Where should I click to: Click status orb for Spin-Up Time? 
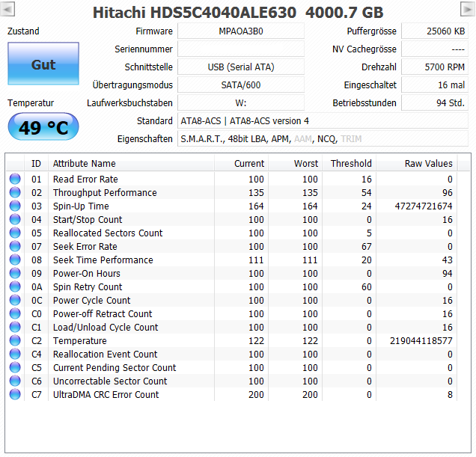point(15,206)
